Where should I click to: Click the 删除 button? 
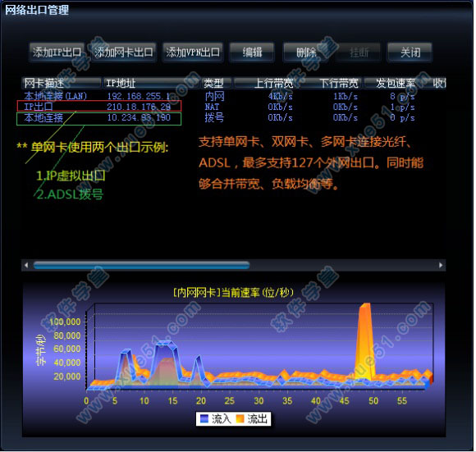tap(306, 53)
